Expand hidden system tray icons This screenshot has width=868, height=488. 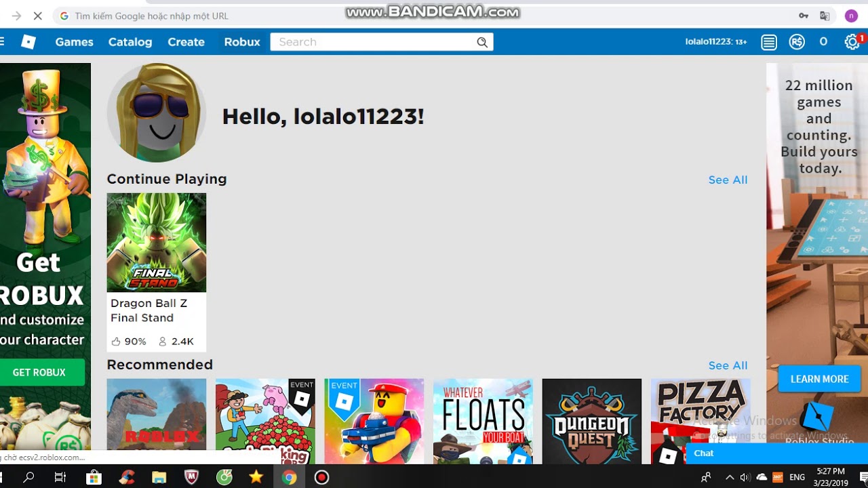[x=730, y=477]
